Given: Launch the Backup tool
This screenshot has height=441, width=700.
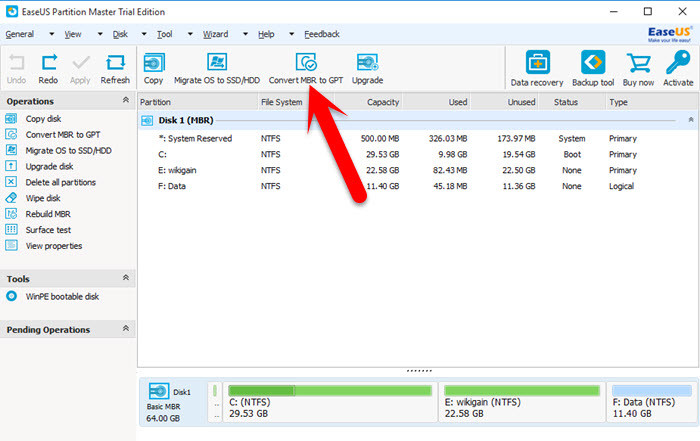Looking at the screenshot, I should click(592, 64).
